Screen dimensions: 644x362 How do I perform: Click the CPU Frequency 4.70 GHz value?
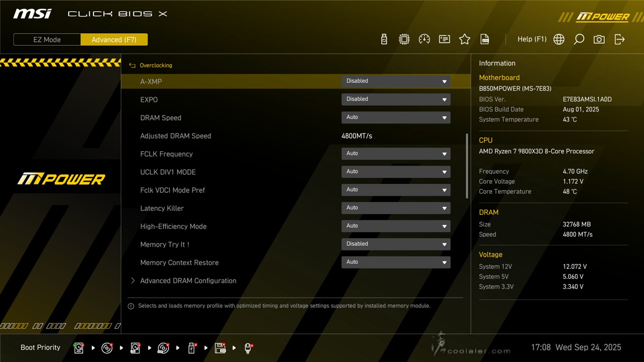575,172
